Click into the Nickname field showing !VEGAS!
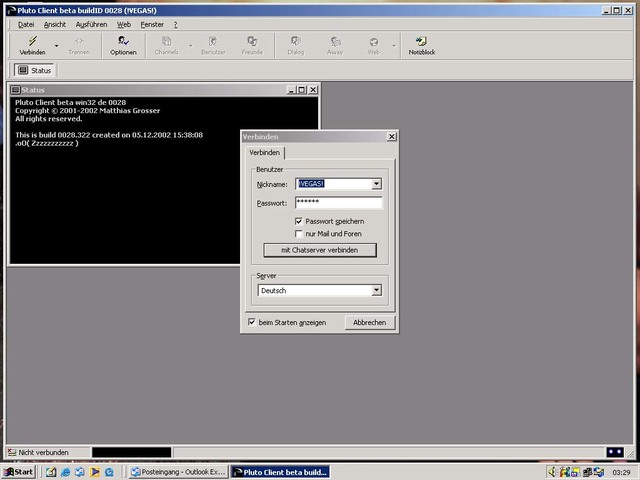This screenshot has width=640, height=480. [333, 184]
